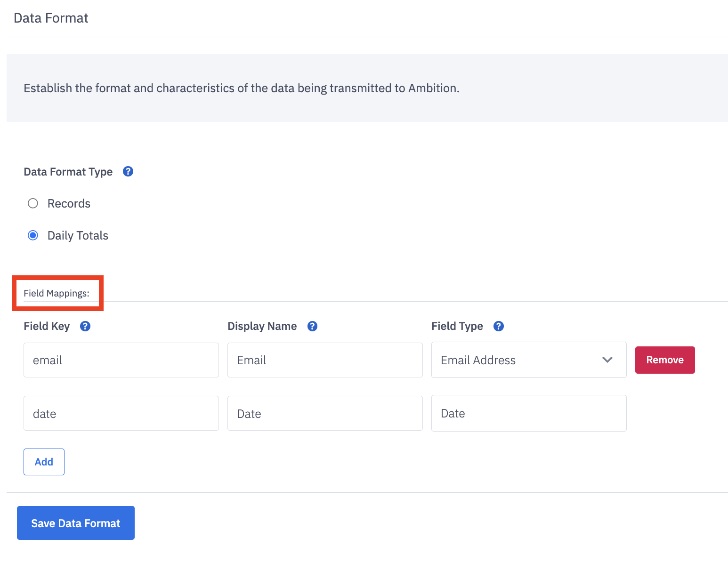Open the Email Address field type dropdown
The height and width of the screenshot is (561, 728).
coord(518,360)
